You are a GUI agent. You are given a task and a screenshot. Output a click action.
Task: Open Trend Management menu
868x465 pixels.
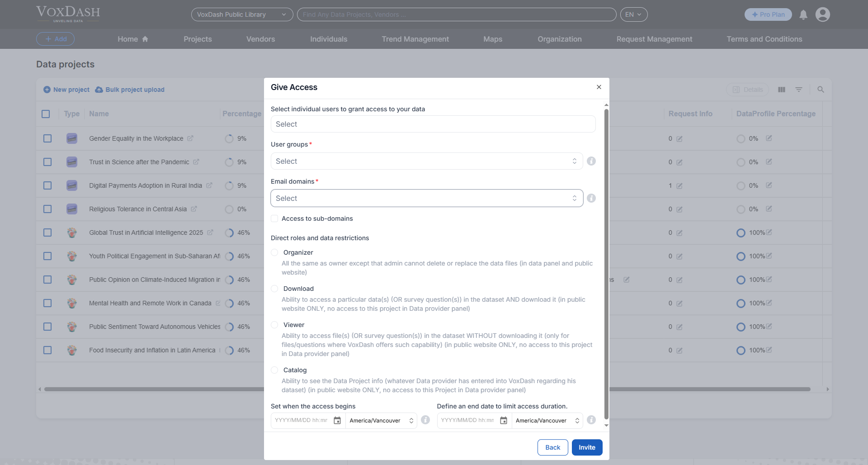[x=415, y=39]
